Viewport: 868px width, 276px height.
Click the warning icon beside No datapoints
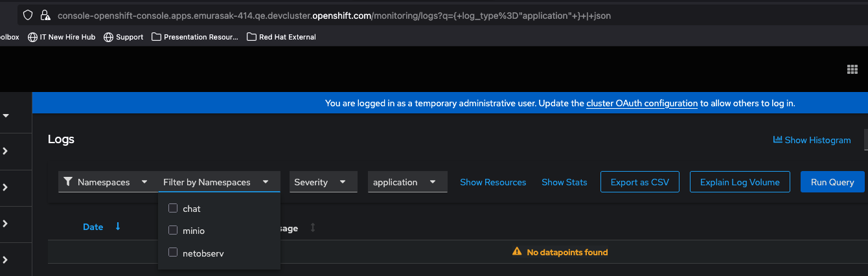pyautogui.click(x=517, y=251)
